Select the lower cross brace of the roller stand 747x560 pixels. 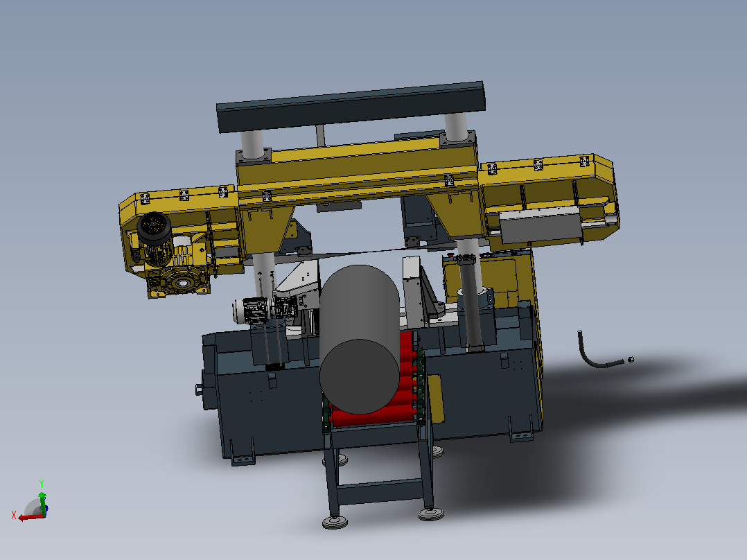380,492
